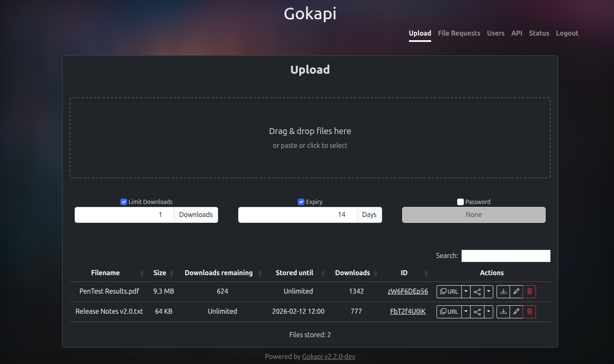
Task: Uncheck the Limit Downloads checkbox
Action: [124, 202]
